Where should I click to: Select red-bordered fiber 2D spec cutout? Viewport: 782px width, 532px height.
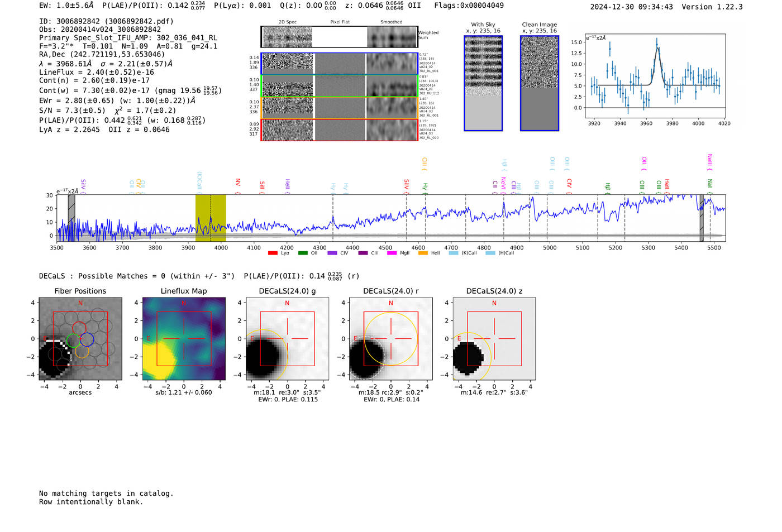pyautogui.click(x=288, y=130)
